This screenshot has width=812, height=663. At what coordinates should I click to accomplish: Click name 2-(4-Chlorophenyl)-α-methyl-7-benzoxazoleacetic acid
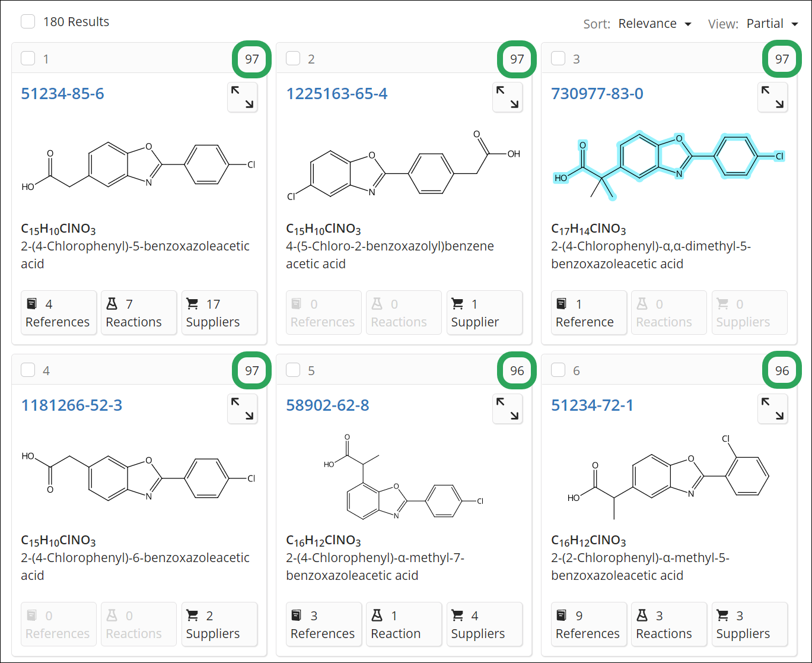(x=375, y=567)
